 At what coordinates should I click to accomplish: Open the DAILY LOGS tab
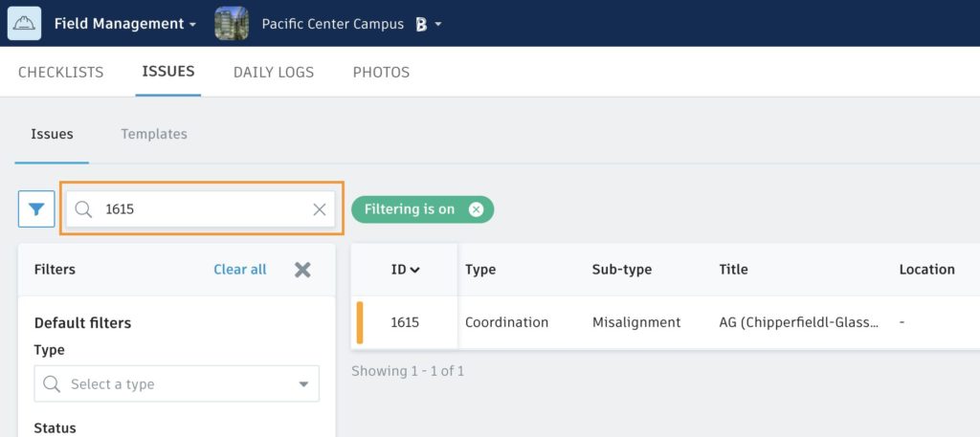click(274, 73)
